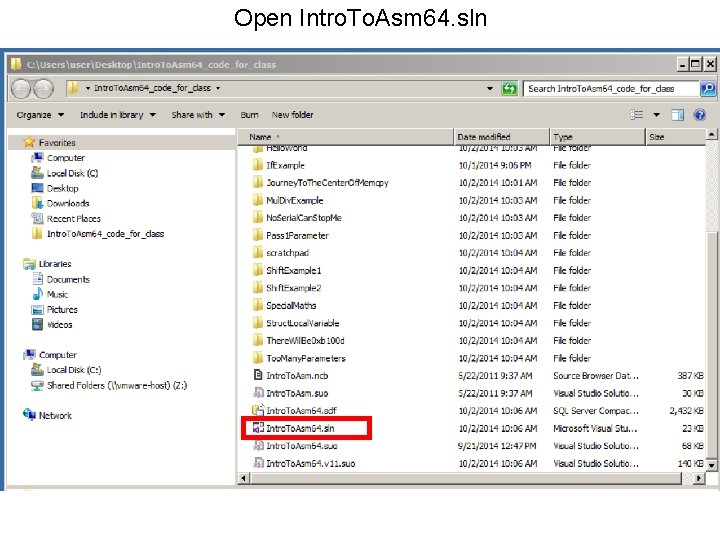Show the preview pane icon
This screenshot has width=720, height=540.
(x=677, y=115)
